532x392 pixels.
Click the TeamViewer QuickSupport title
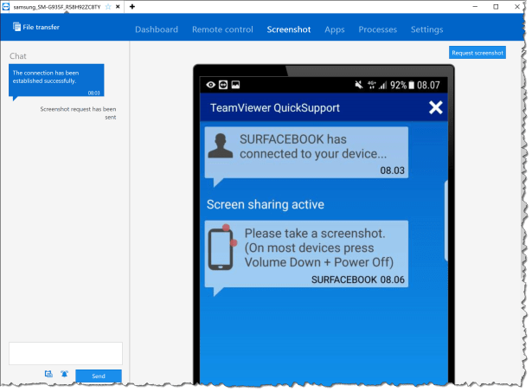[x=275, y=108]
